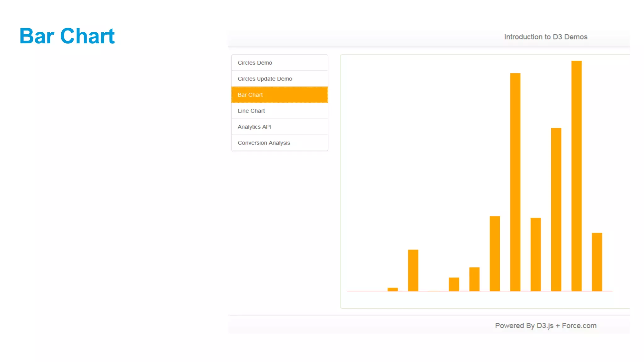Click the tallest orange bar in chart
This screenshot has height=362, width=644.
(x=576, y=176)
